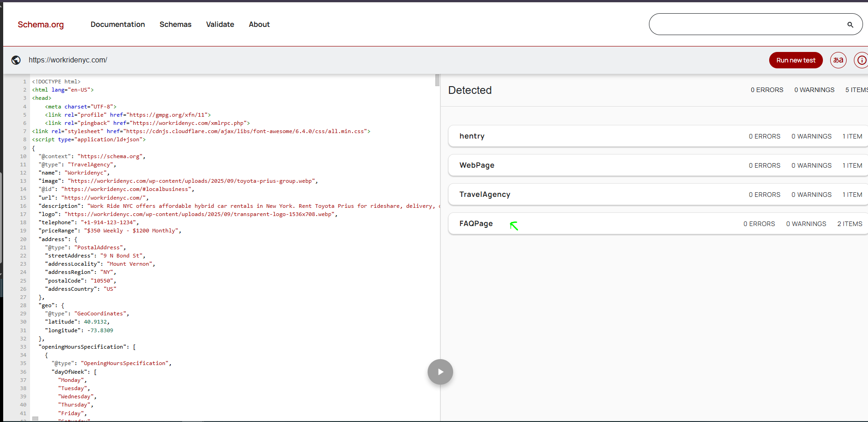Open the About page
The image size is (868, 422).
coord(259,25)
